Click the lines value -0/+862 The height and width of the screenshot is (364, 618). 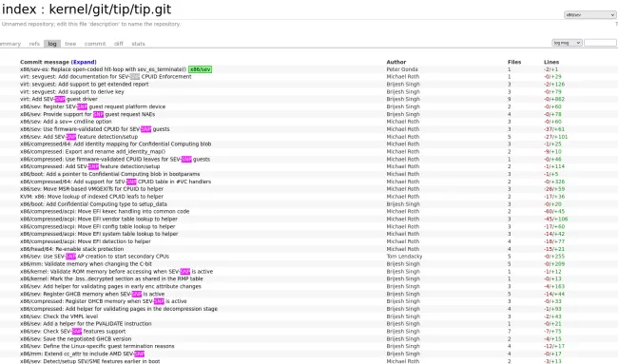(x=554, y=99)
